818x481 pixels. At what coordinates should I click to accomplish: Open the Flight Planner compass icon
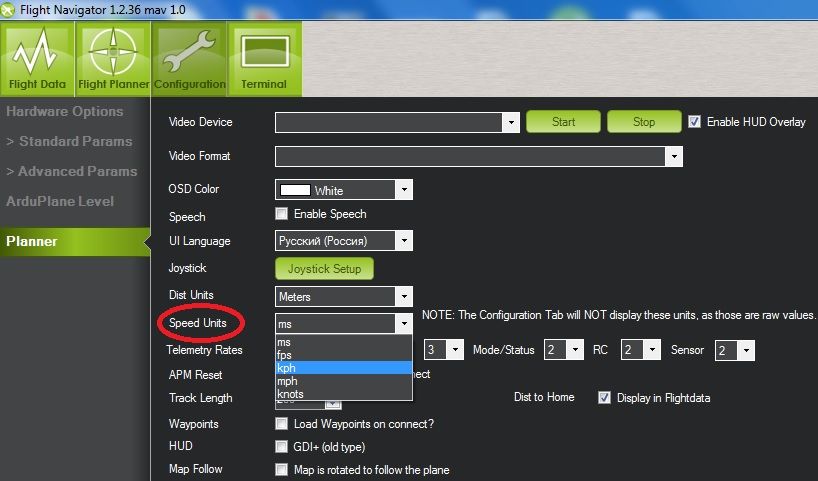113,60
